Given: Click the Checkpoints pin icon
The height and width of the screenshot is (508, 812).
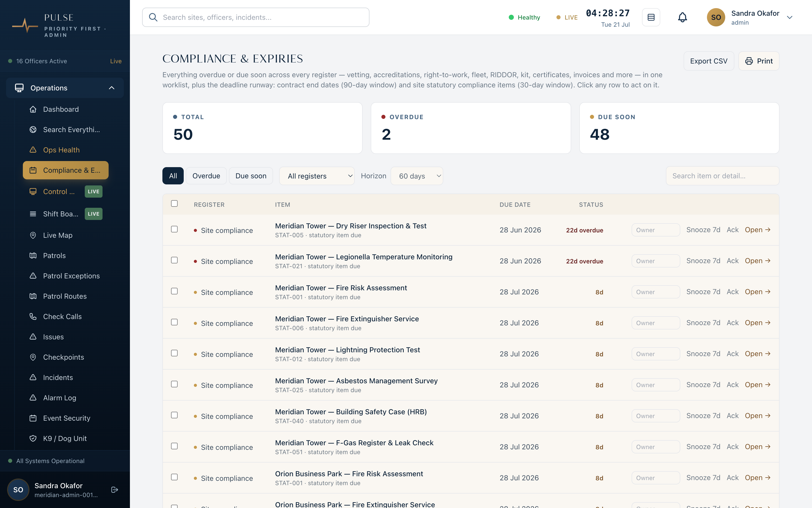Looking at the screenshot, I should tap(33, 357).
